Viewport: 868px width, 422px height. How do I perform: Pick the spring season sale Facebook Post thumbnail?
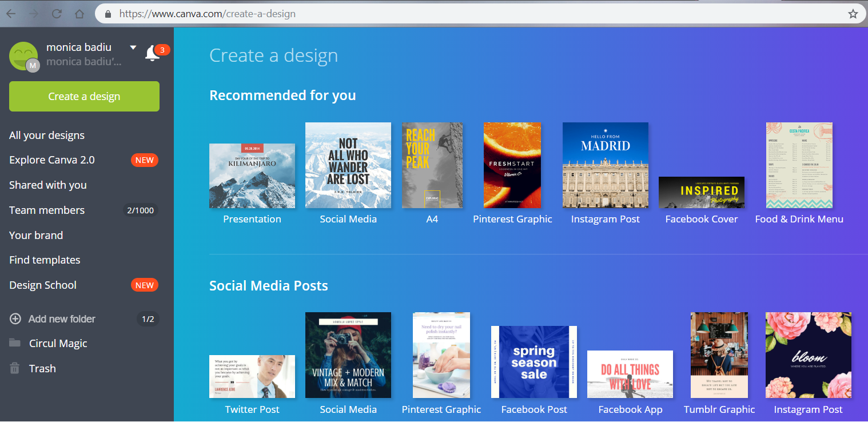point(534,362)
